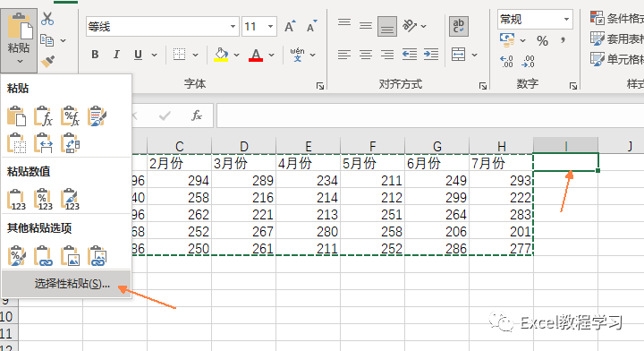
Task: Open the fill color dropdown arrow
Action: pyautogui.click(x=236, y=55)
